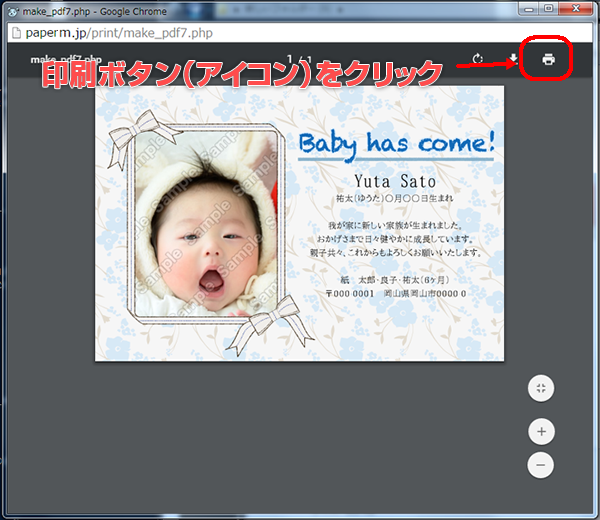Click the page info icon beside the URL
Image resolution: width=600 pixels, height=520 pixels.
pyautogui.click(x=13, y=32)
